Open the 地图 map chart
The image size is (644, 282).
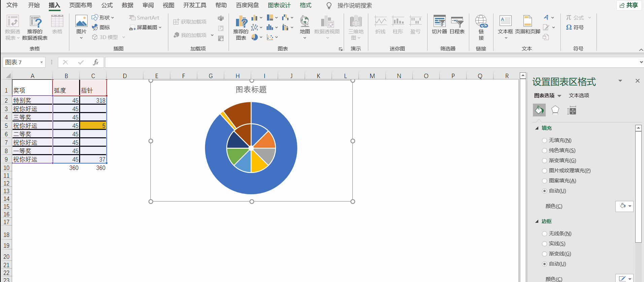coord(305,28)
